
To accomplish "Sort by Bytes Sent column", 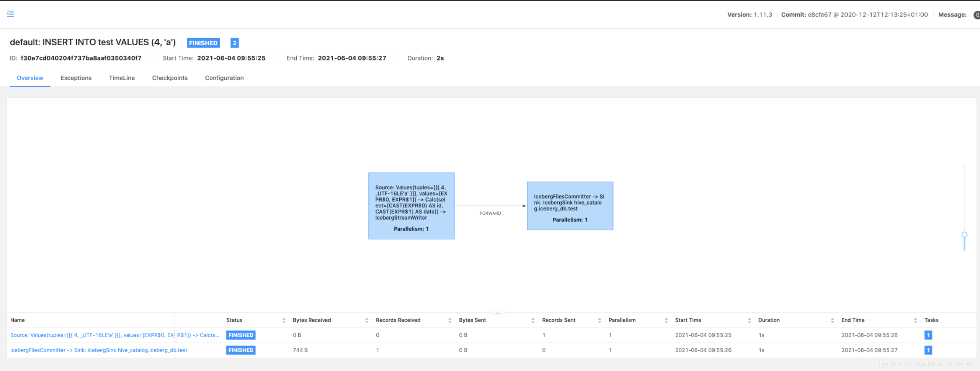I will coord(533,320).
